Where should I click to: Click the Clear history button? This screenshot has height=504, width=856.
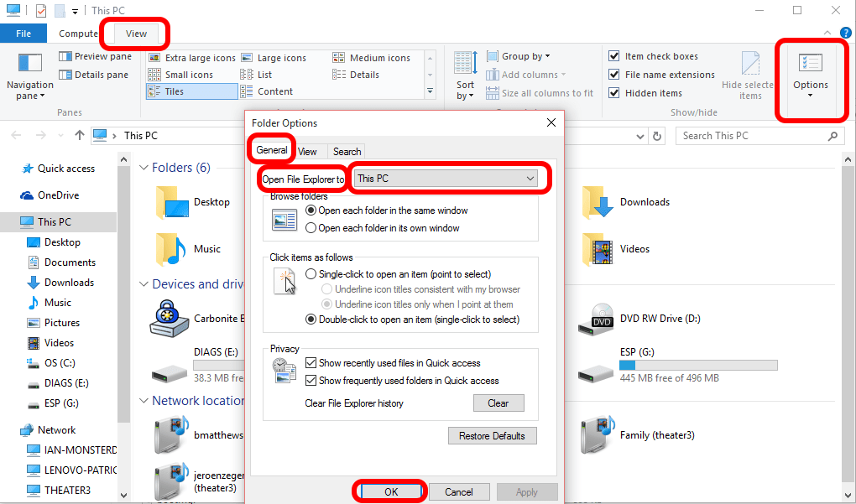coord(498,403)
